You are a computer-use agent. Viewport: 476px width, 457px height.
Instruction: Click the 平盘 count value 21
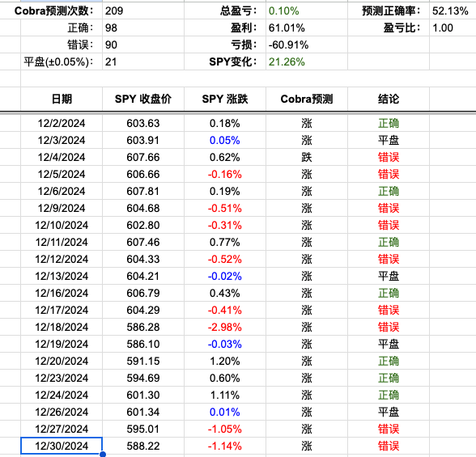coord(111,61)
